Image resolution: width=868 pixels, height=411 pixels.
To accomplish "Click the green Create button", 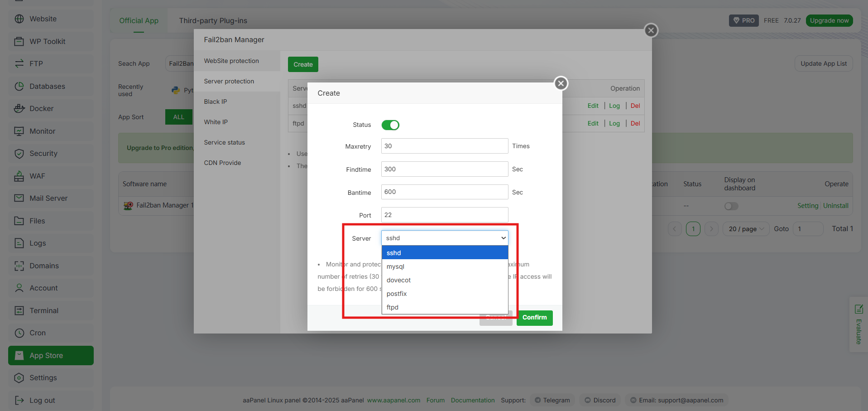I will (303, 64).
